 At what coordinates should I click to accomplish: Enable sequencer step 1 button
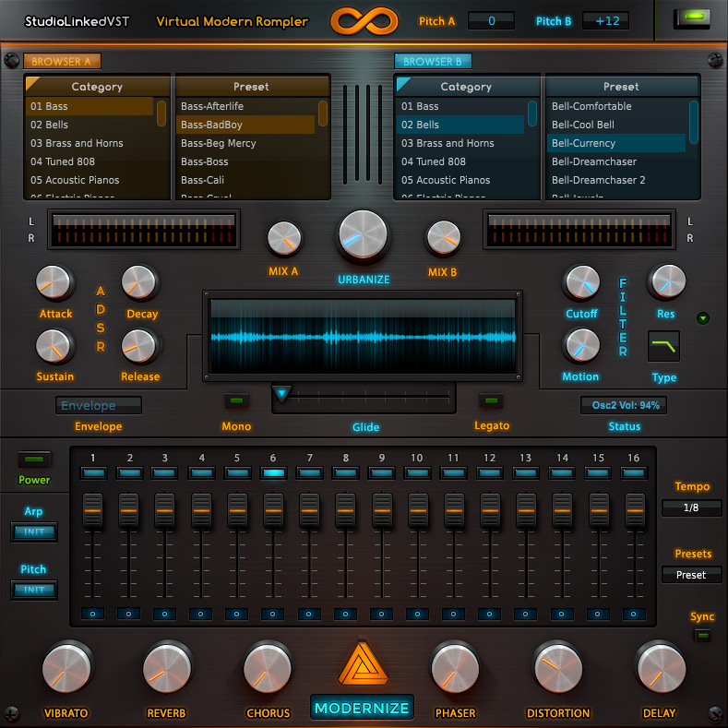93,472
